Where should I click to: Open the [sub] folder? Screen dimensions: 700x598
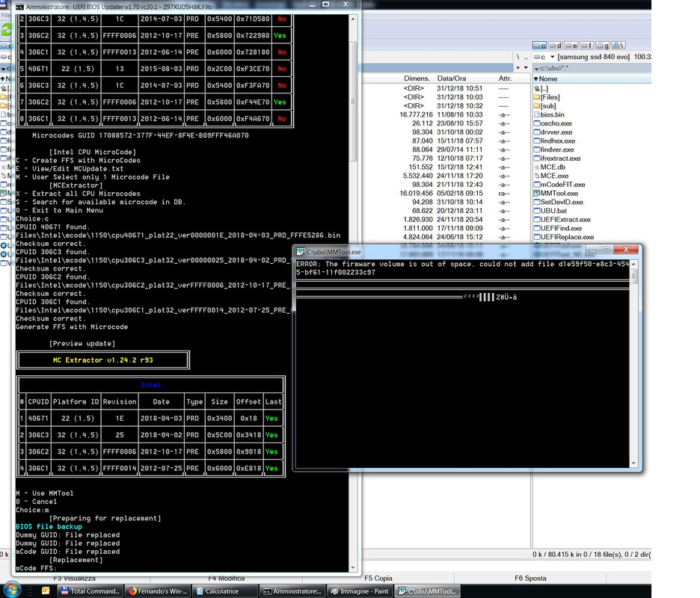(545, 105)
